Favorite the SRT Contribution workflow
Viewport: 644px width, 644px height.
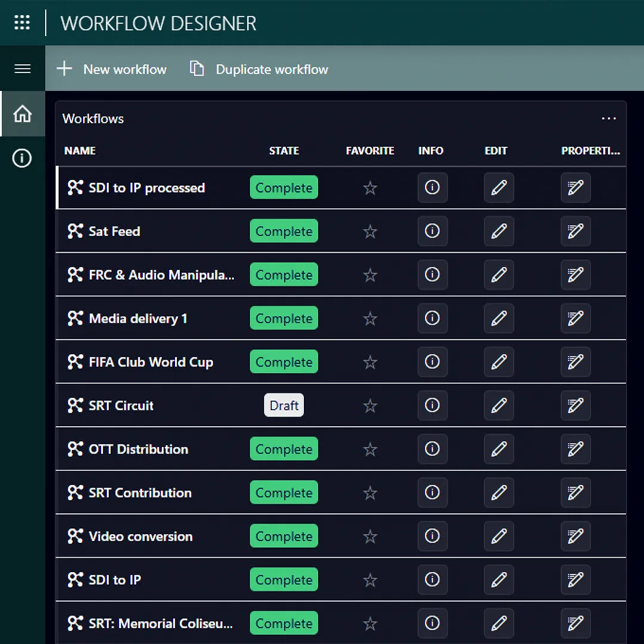point(370,493)
